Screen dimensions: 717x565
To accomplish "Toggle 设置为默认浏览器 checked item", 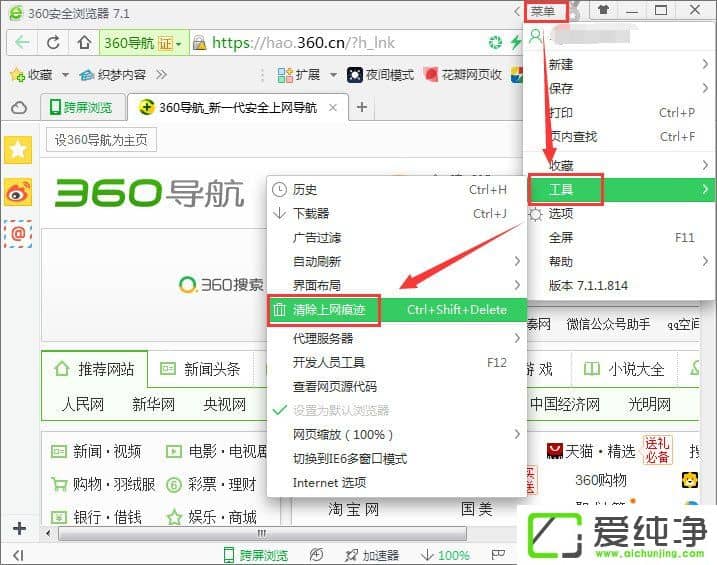I will [x=340, y=410].
